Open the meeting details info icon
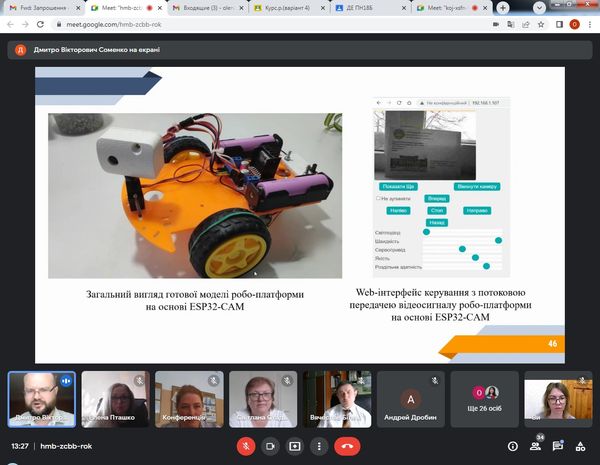This screenshot has height=465, width=600. point(513,446)
